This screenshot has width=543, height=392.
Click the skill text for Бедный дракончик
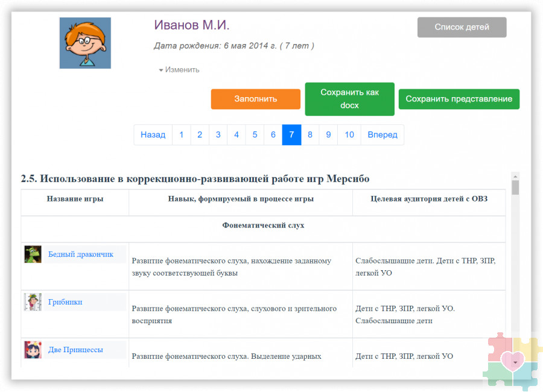(x=232, y=267)
